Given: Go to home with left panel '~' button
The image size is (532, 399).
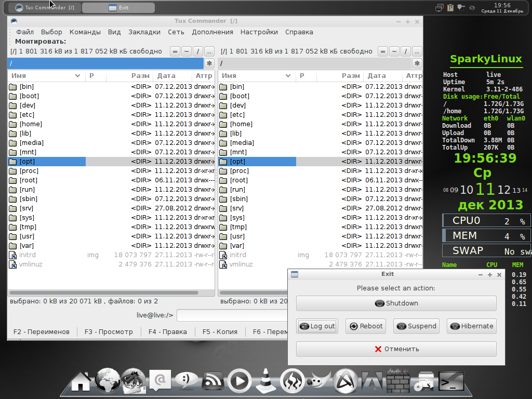Looking at the screenshot, I should (187, 51).
